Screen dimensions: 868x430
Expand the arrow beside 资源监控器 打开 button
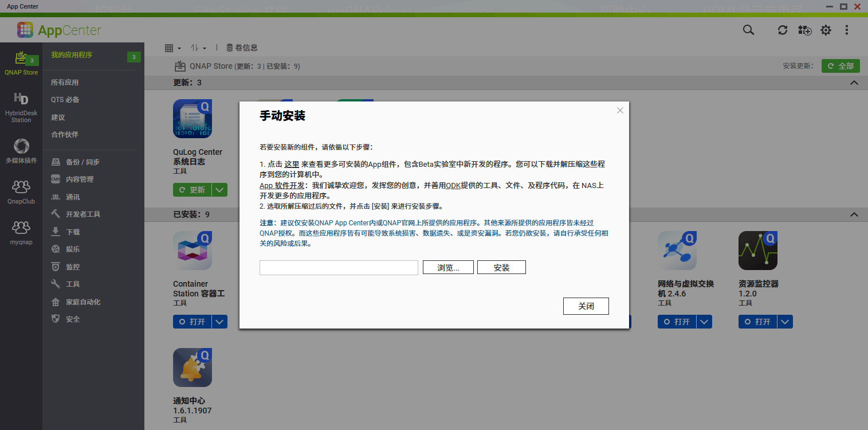(x=785, y=322)
